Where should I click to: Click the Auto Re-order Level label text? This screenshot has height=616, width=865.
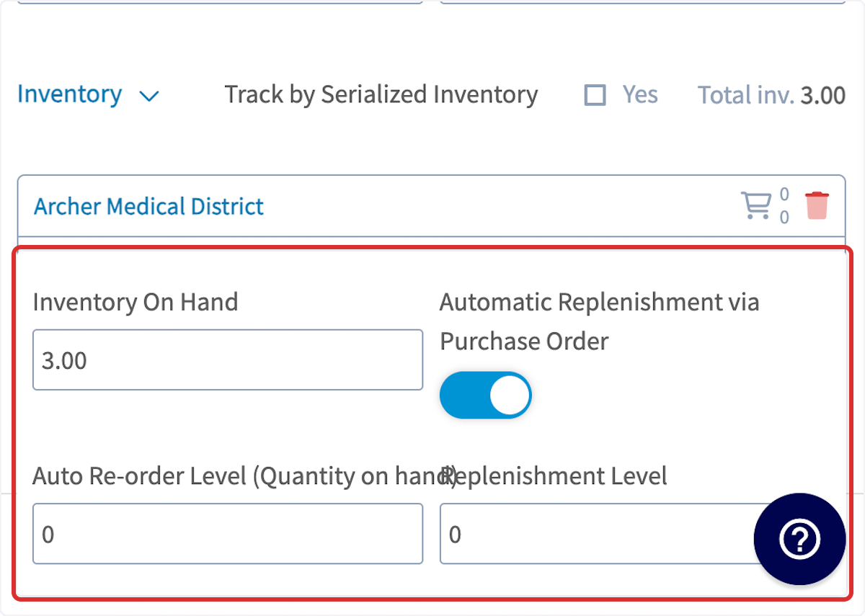(245, 476)
